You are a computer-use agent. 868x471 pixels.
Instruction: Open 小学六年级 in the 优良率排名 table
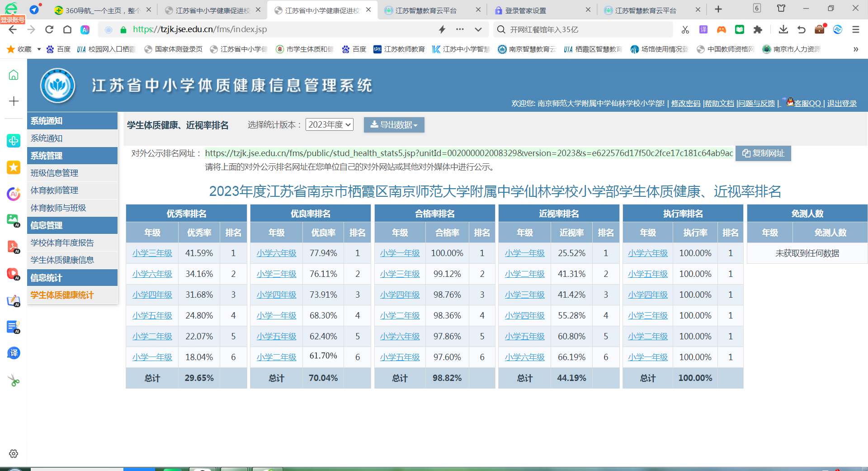(277, 253)
